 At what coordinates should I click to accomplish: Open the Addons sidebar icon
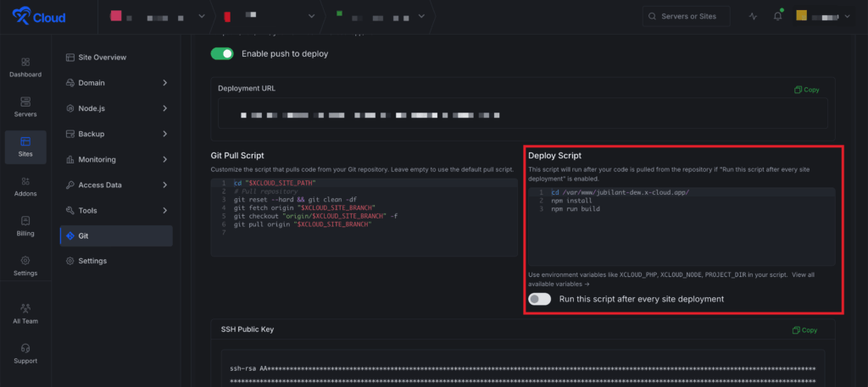pos(25,185)
